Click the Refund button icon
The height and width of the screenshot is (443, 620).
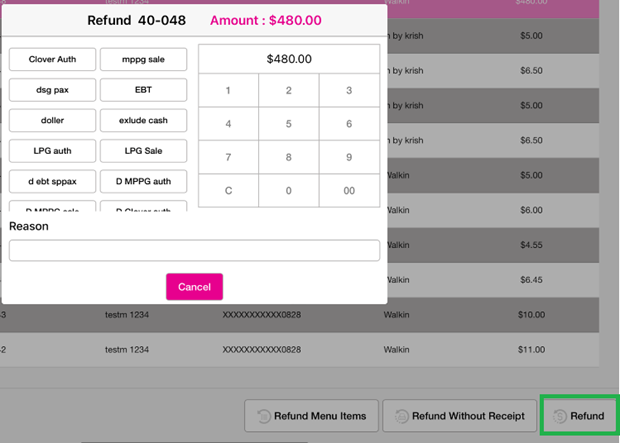pos(561,416)
